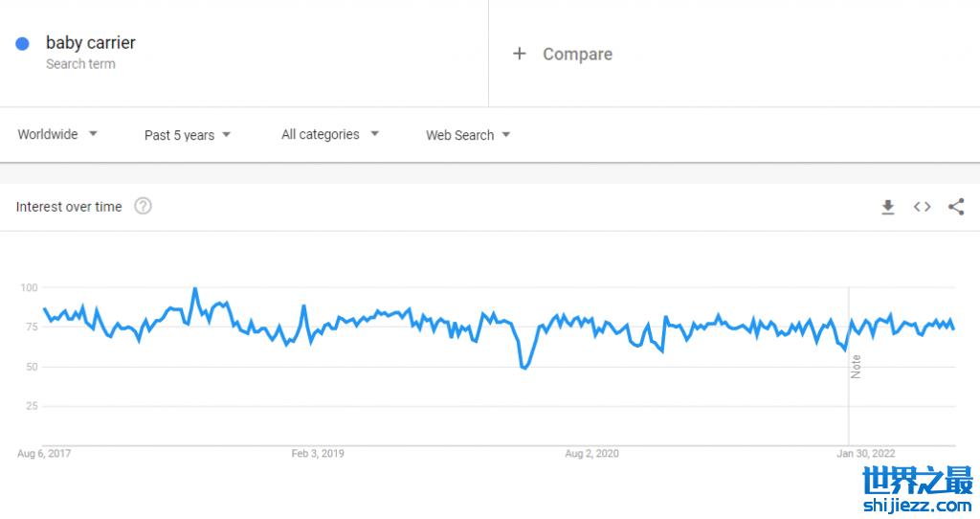Click the Aug 6, 2017 axis label
The width and height of the screenshot is (980, 519).
[44, 453]
